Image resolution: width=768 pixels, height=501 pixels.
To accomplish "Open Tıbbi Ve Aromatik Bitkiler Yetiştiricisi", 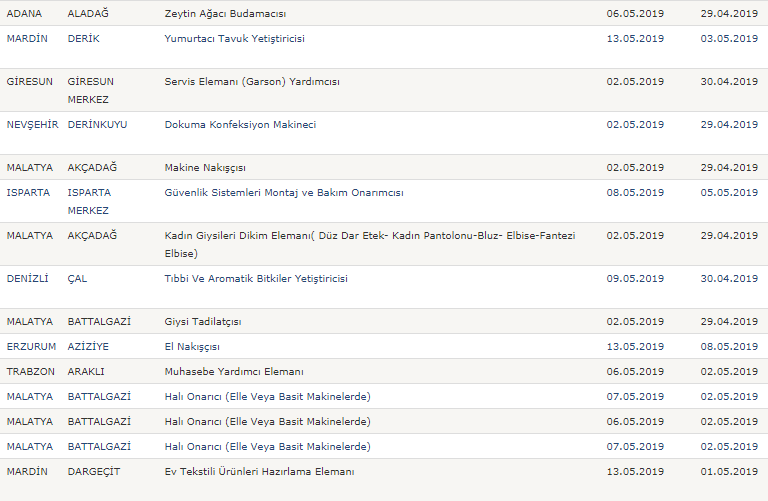I will 256,279.
